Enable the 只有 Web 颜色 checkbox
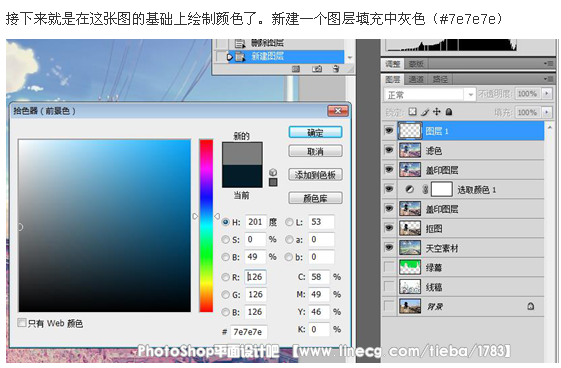Screen dimensions: 561x368 coord(22,323)
